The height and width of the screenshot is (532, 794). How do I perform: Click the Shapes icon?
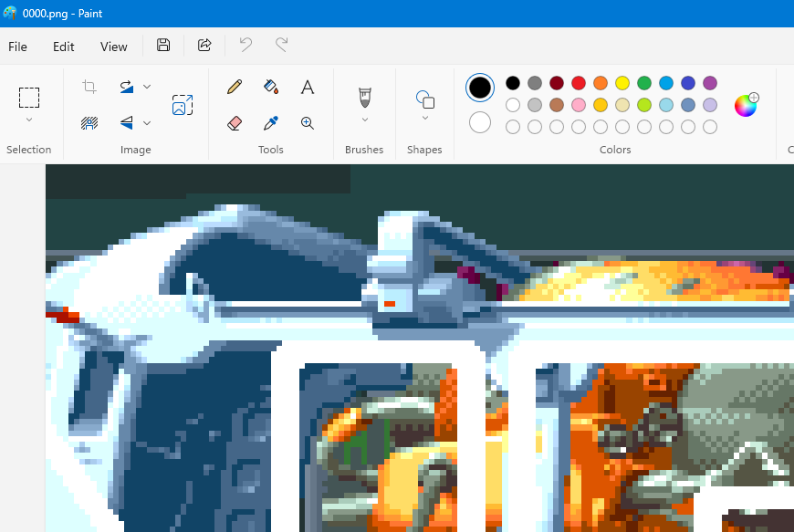425,99
